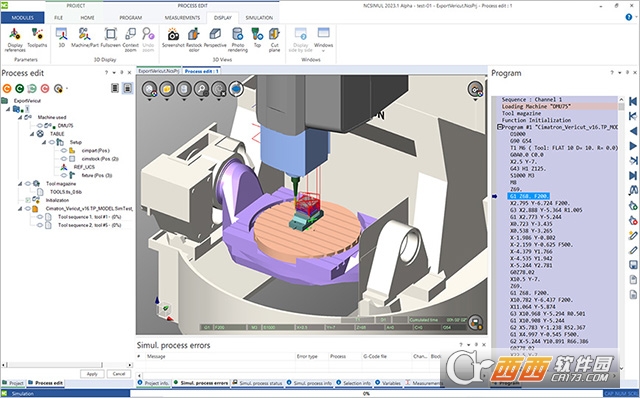Click the orange C icon in Process edit toolbar
Screen dimensions: 640x398
pyautogui.click(x=7, y=88)
